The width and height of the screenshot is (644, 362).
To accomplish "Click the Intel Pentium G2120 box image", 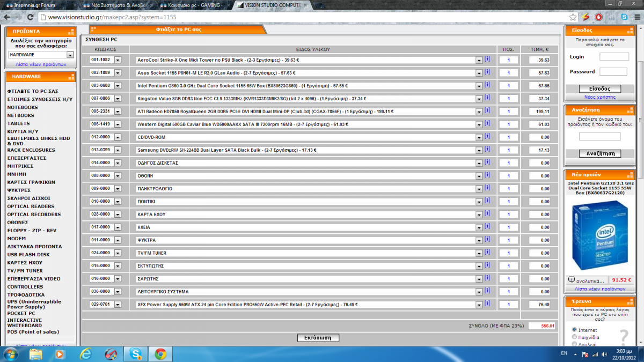I will point(599,235).
